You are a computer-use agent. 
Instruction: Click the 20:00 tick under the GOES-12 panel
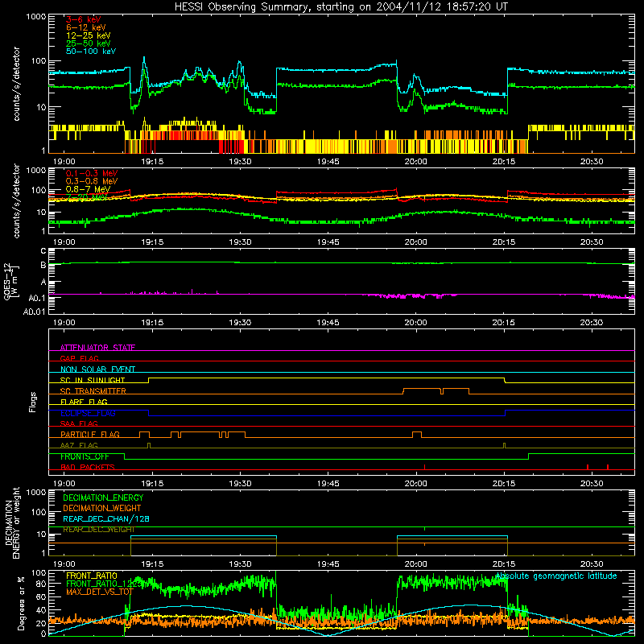(x=415, y=323)
